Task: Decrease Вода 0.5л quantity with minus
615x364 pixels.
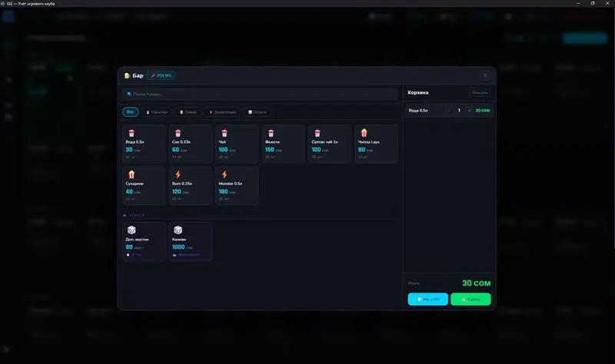Action: click(449, 111)
